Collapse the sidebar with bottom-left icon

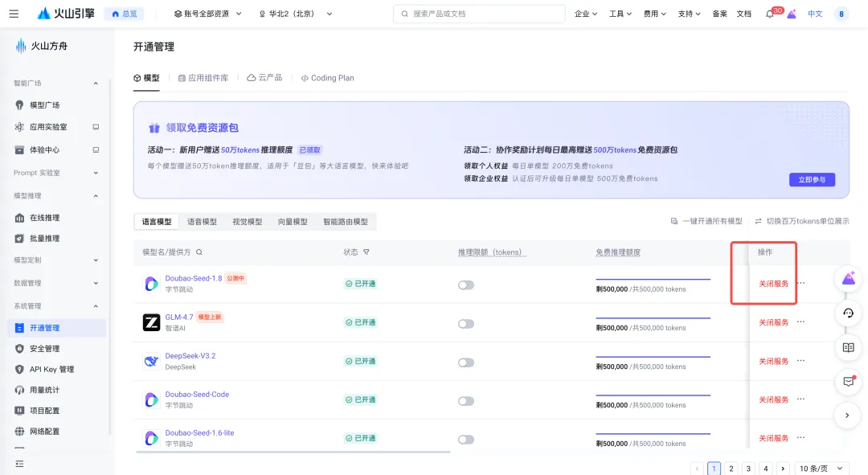pos(19,464)
